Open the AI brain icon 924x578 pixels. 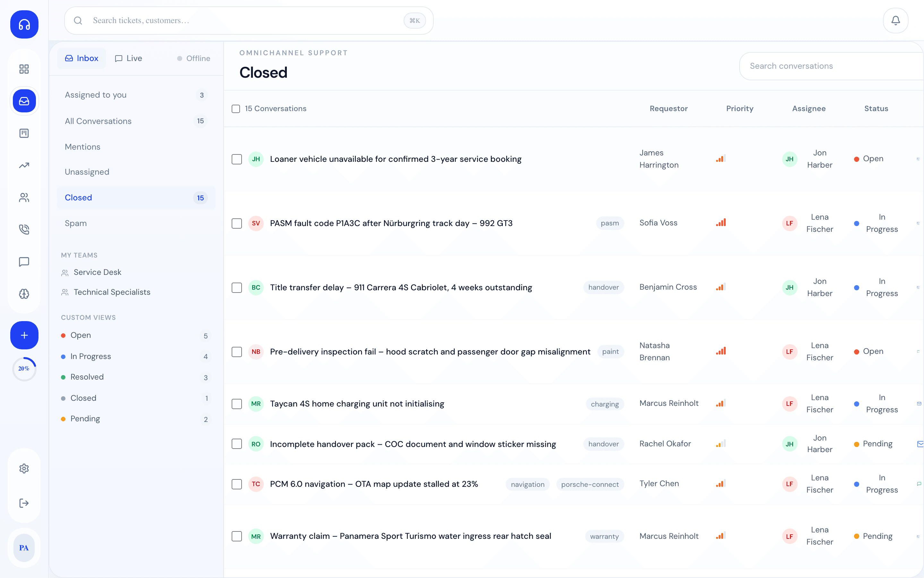click(24, 293)
